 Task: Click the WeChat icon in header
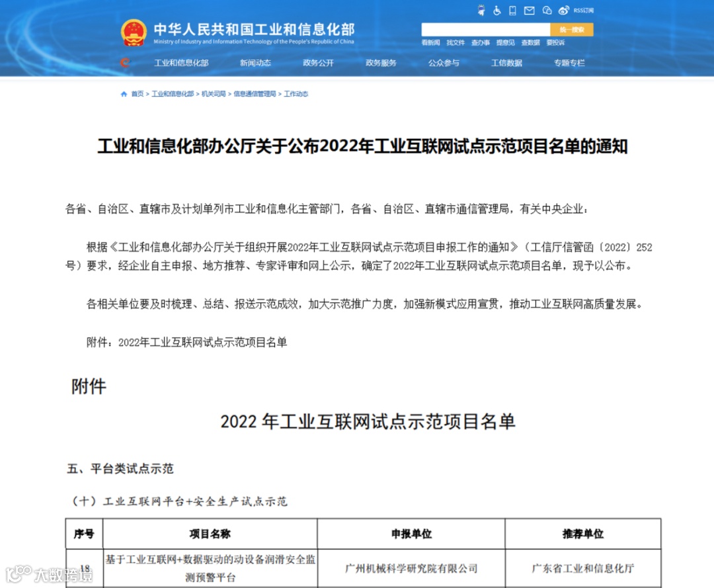(x=547, y=11)
